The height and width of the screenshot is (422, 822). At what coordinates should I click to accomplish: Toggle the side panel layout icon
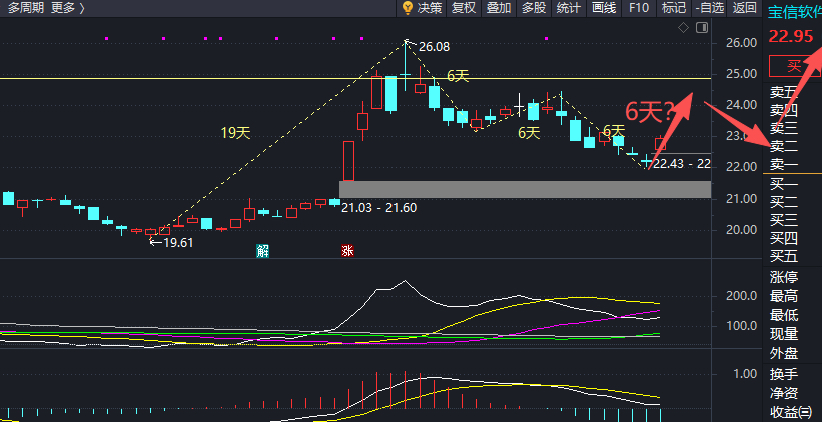tap(701, 28)
